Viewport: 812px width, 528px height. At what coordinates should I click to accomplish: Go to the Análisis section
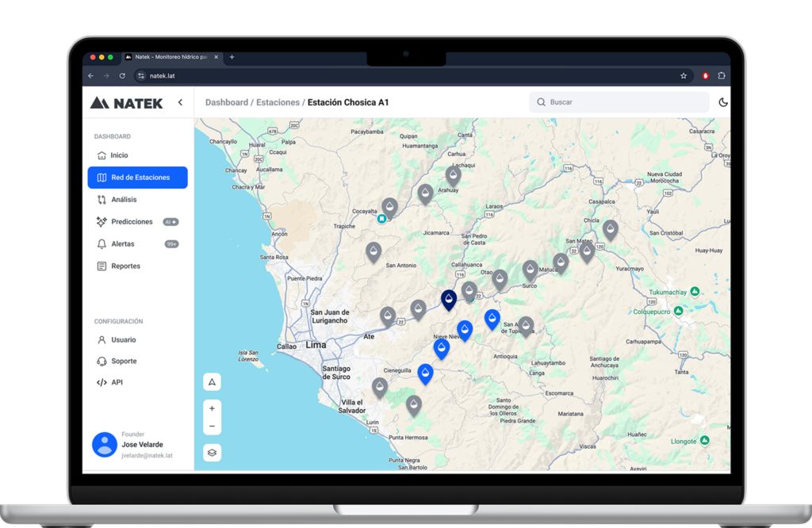point(124,200)
